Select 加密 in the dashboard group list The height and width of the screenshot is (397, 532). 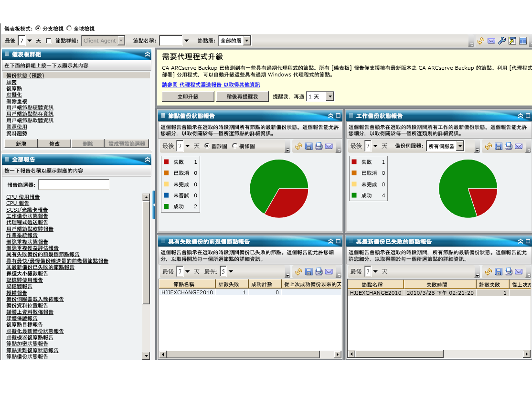pos(11,82)
